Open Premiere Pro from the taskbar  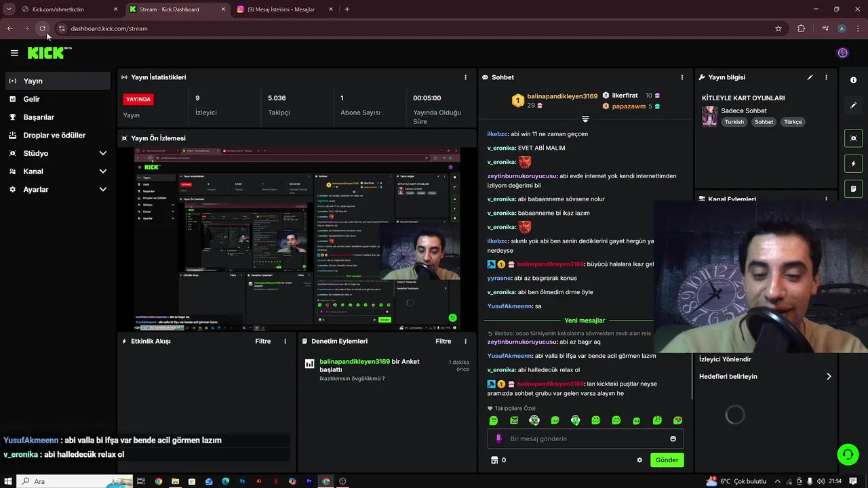[x=309, y=481]
